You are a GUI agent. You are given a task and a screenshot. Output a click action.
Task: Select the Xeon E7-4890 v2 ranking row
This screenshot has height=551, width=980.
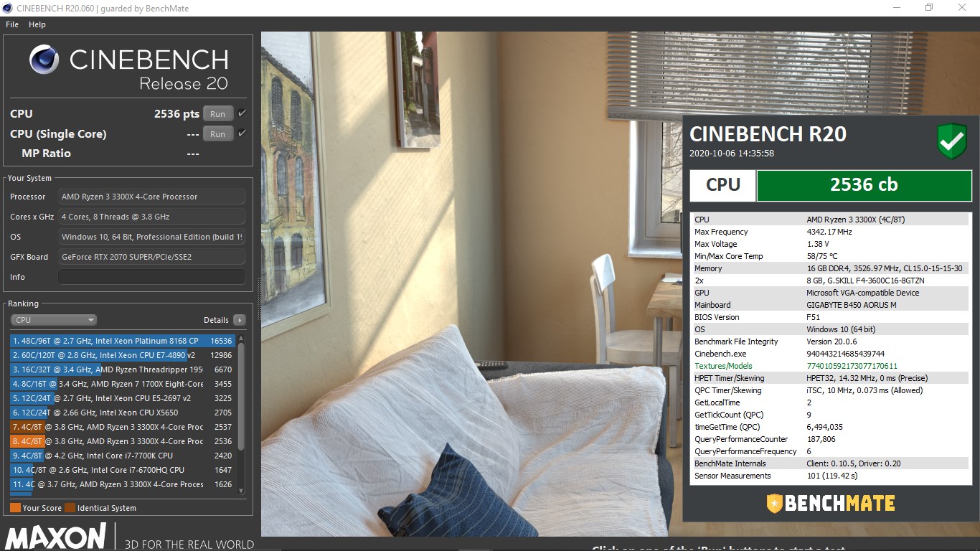coord(123,355)
